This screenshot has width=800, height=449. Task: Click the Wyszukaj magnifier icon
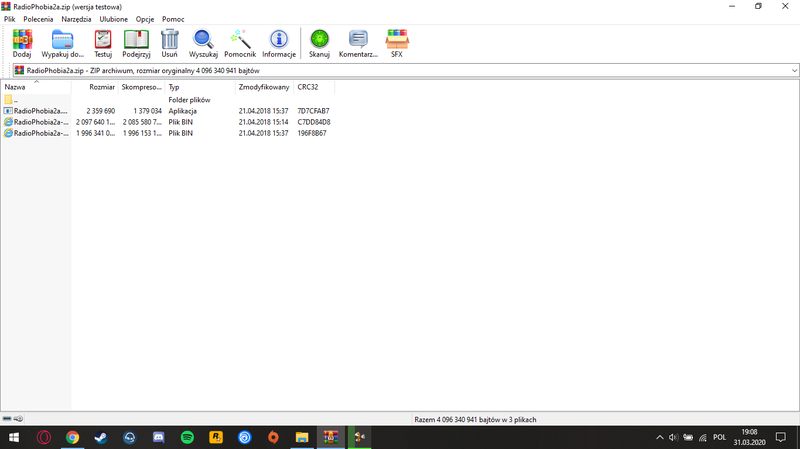[x=203, y=41]
